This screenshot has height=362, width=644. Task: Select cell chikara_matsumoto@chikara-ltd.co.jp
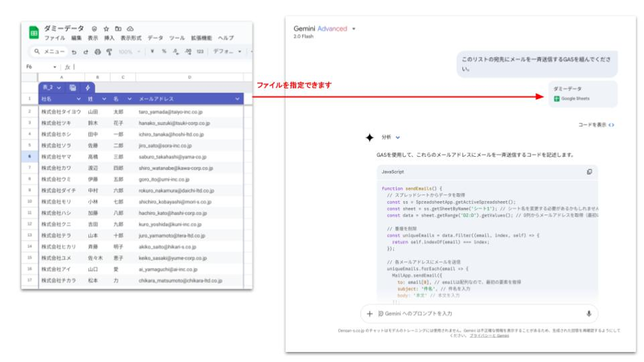tap(189, 281)
